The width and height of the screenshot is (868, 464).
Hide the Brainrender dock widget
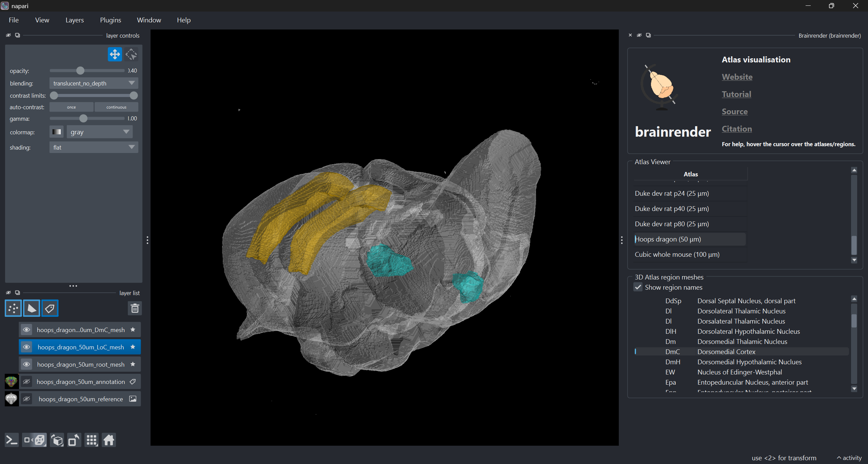(639, 35)
